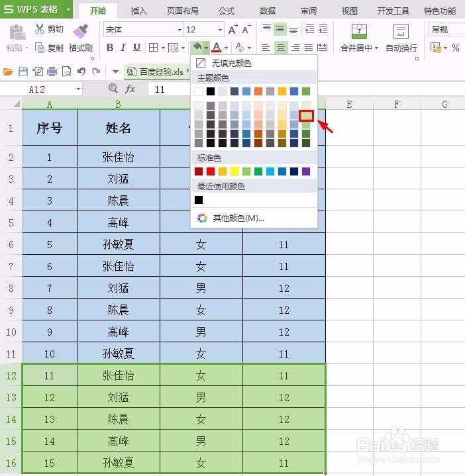Click the clear format eraser icon
Viewport: 465px width, 476px height.
(240, 47)
